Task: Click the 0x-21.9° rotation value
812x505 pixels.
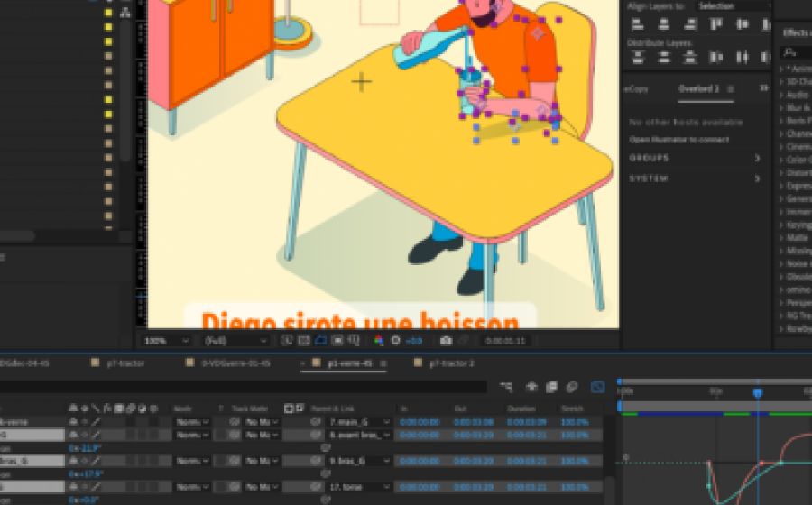Action: click(x=84, y=448)
